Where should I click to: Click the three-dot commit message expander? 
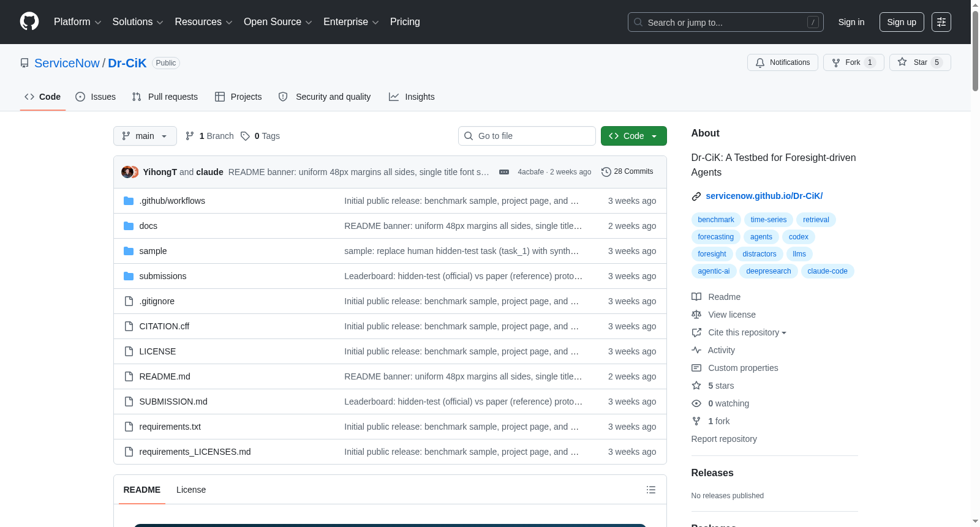coord(504,172)
